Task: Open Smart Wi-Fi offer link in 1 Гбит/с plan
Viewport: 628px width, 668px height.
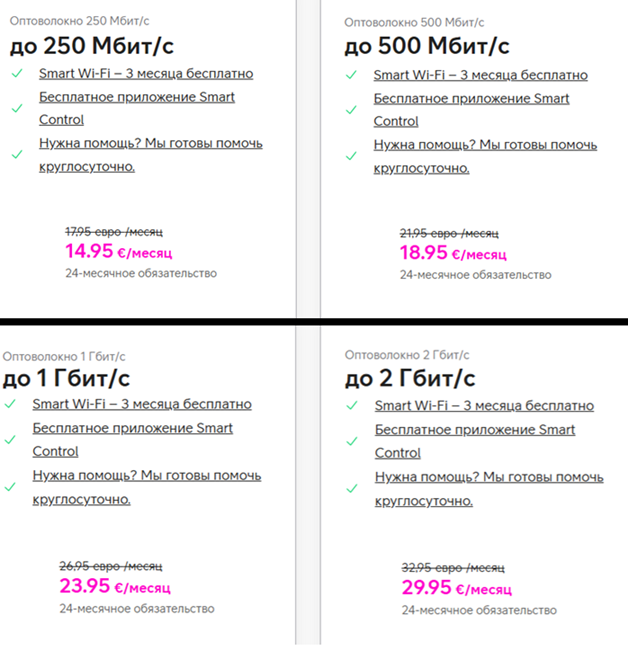Action: click(x=141, y=405)
